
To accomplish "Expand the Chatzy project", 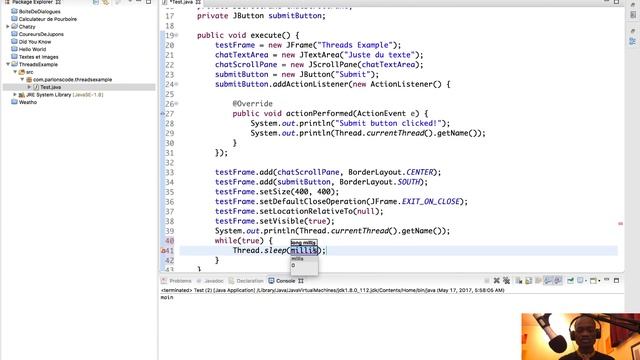I will click(x=7, y=27).
